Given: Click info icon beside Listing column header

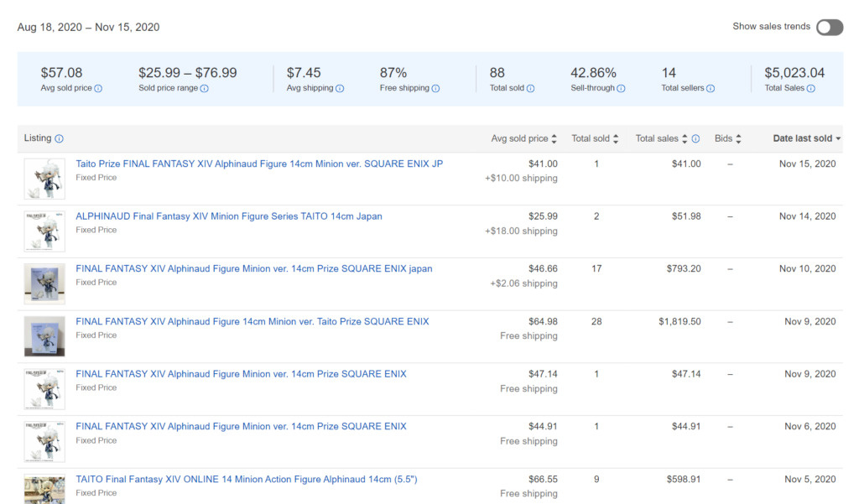Looking at the screenshot, I should 59,139.
